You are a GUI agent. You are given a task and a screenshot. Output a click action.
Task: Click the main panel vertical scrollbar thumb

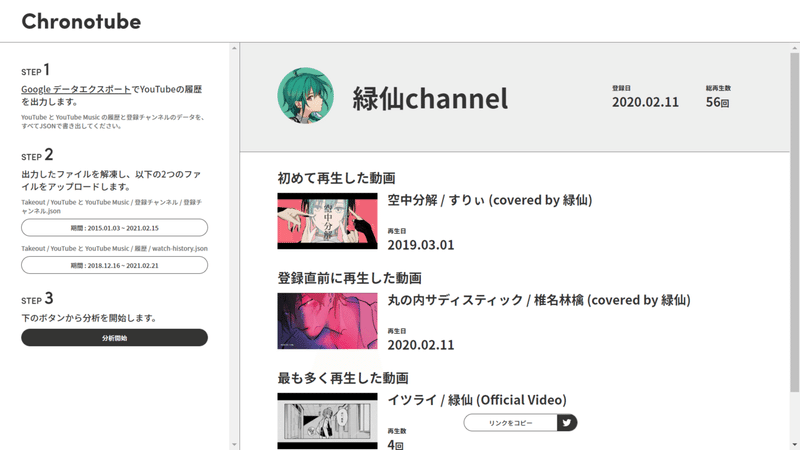pyautogui.click(x=794, y=222)
